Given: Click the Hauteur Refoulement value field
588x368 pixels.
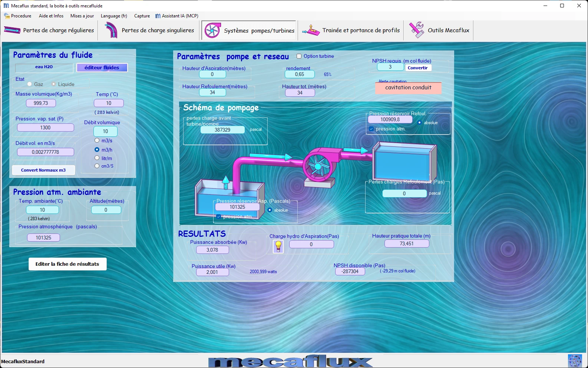Looking at the screenshot, I should [212, 93].
